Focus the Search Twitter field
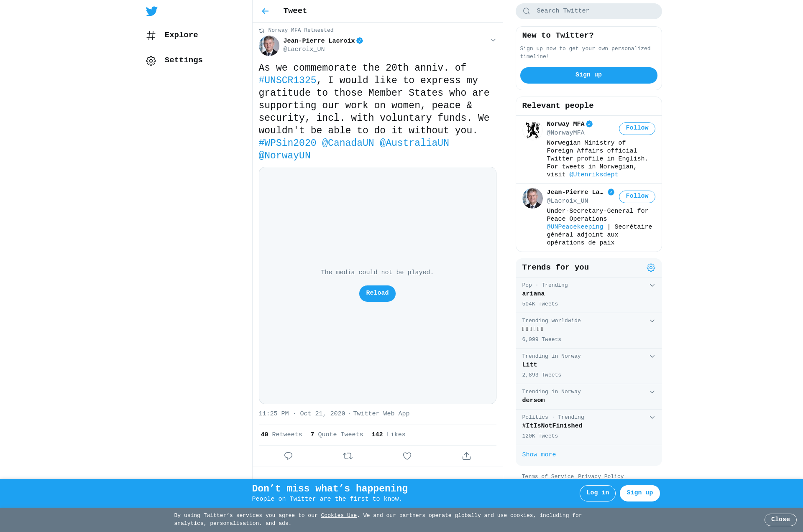Screen dimensions: 803x532 click(x=588, y=11)
